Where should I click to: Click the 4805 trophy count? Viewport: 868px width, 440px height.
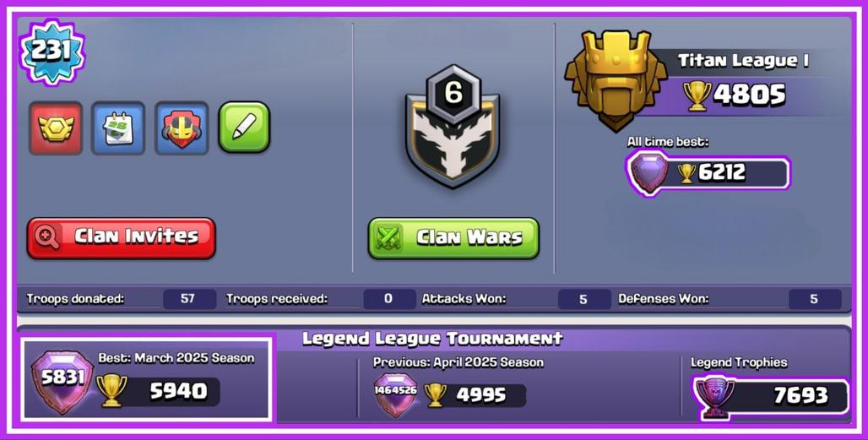click(x=749, y=95)
